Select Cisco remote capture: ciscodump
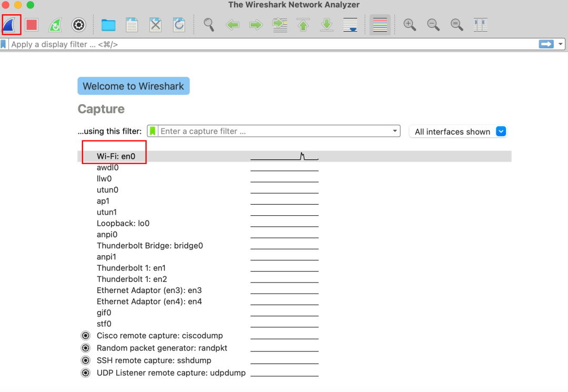The width and height of the screenshot is (568, 392). click(159, 336)
